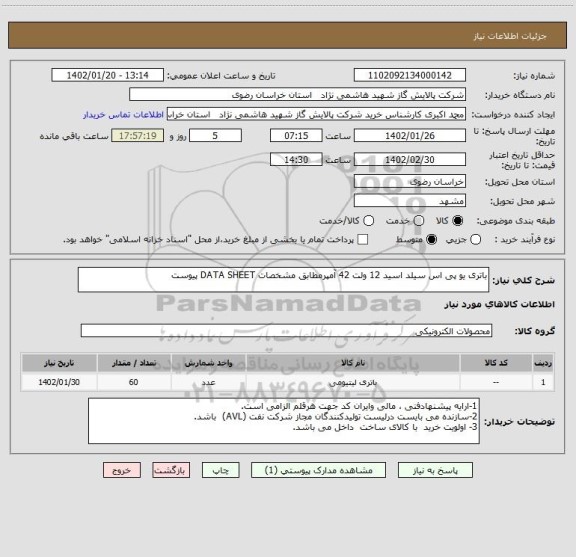Click the باتری لیتیومی item name cell
The height and width of the screenshot is (557, 576).
click(x=353, y=382)
